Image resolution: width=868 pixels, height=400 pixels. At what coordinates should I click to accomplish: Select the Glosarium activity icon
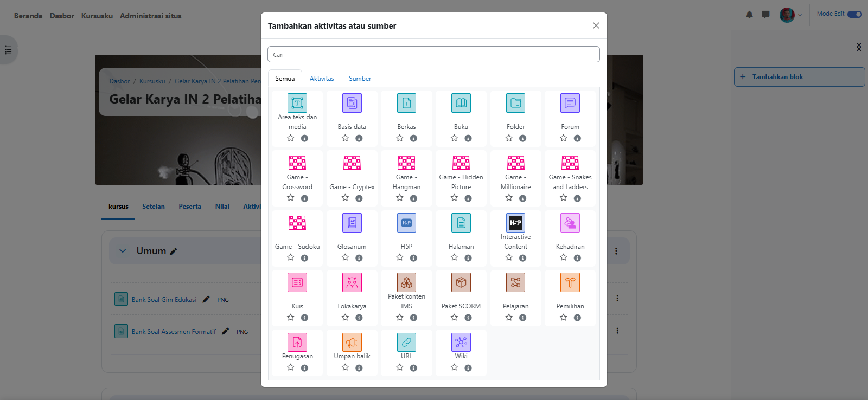pos(352,223)
